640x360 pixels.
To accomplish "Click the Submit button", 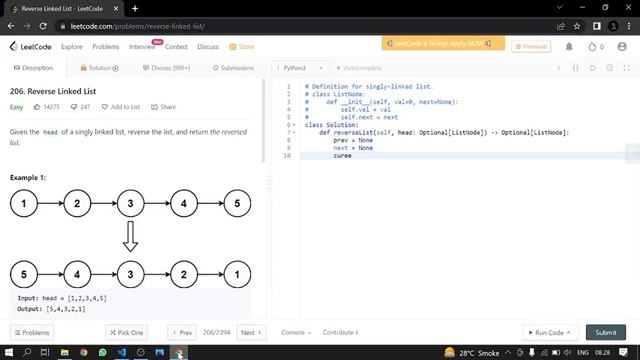I will click(x=606, y=333).
